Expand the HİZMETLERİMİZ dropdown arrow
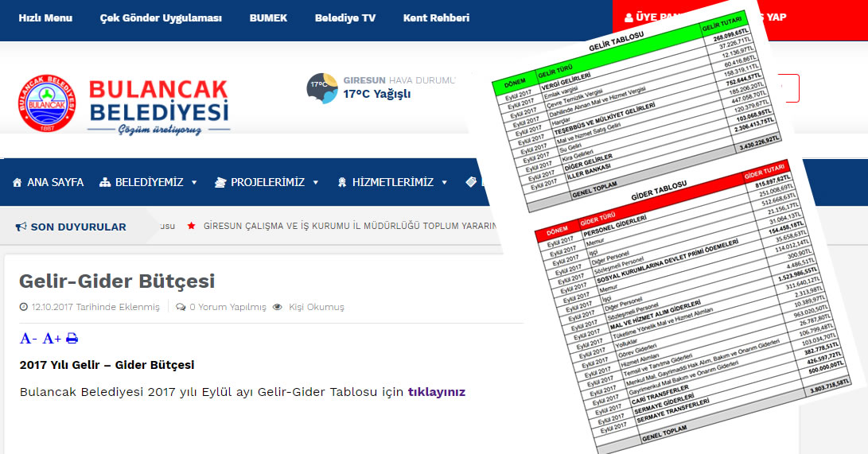The width and height of the screenshot is (868, 454). [444, 183]
